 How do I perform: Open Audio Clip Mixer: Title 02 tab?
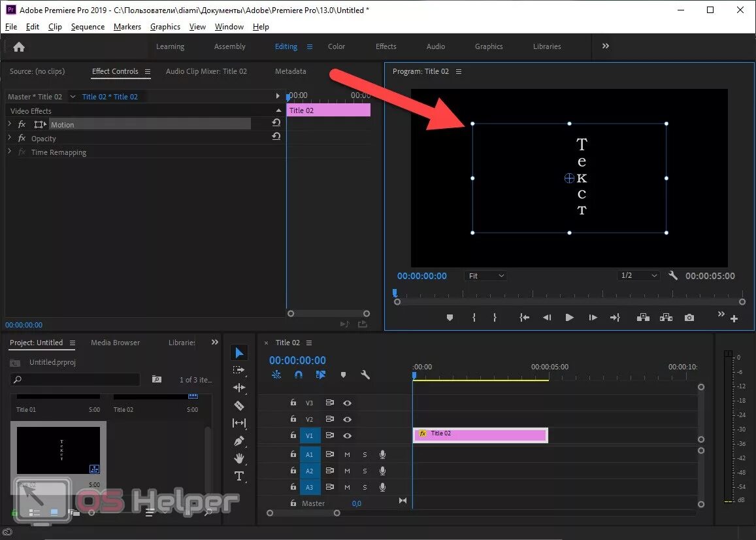click(x=206, y=71)
